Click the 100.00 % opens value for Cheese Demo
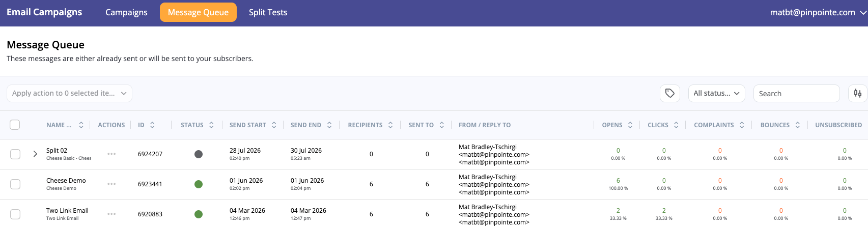 click(618, 188)
